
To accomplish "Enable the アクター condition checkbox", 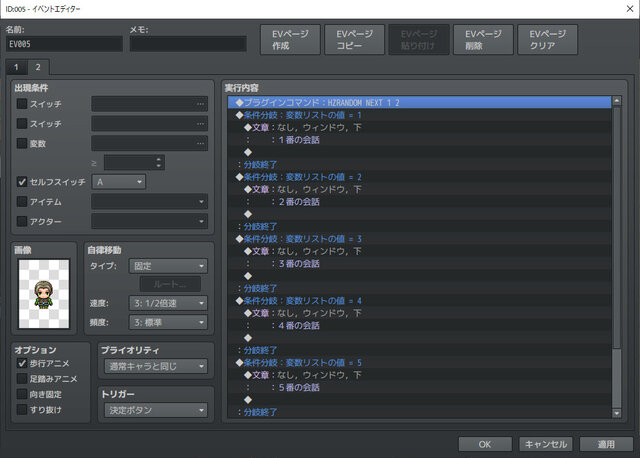I will [22, 221].
